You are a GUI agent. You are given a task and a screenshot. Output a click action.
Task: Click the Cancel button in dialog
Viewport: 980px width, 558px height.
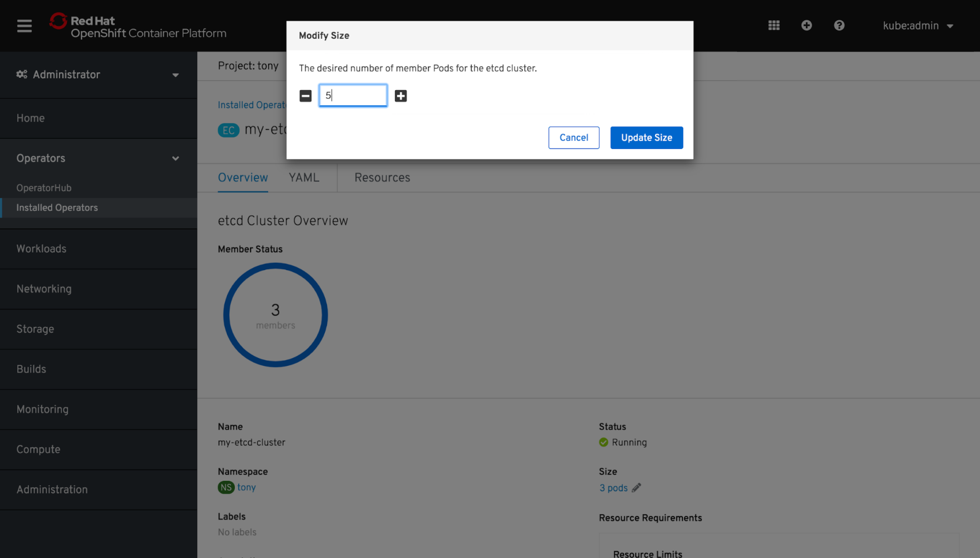(x=573, y=137)
